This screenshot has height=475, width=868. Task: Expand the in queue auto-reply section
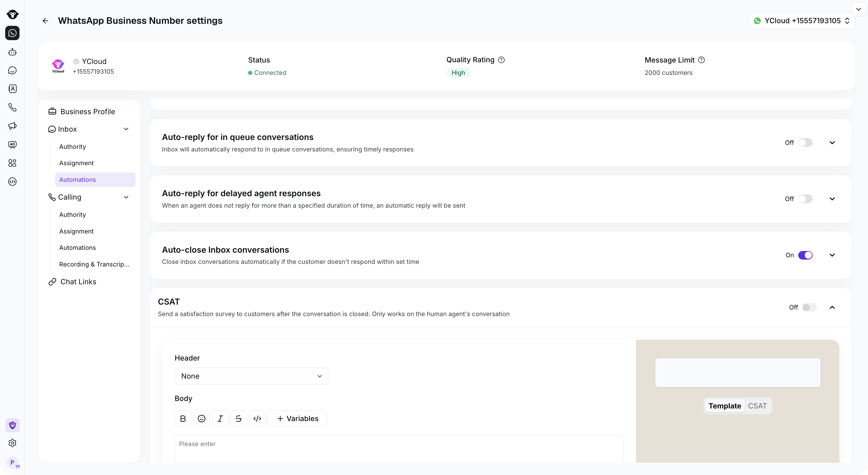832,143
